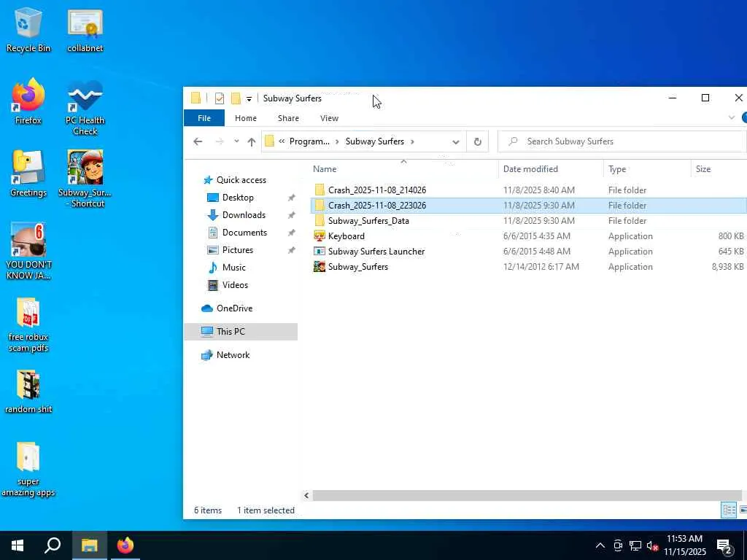The width and height of the screenshot is (747, 560).
Task: Open the Recent locations dropdown arrow
Action: point(236,141)
